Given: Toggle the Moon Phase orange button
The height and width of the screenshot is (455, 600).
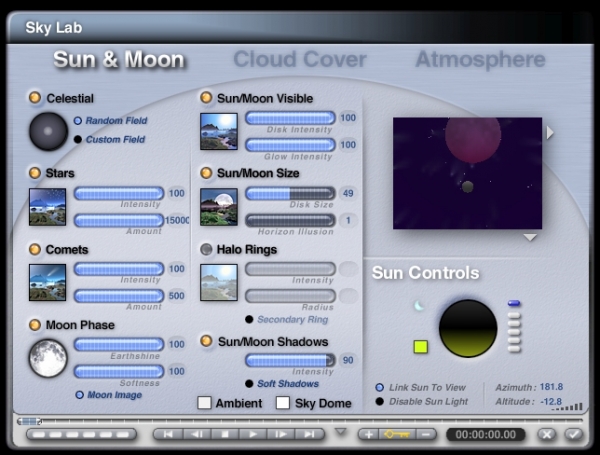Looking at the screenshot, I should [x=35, y=325].
